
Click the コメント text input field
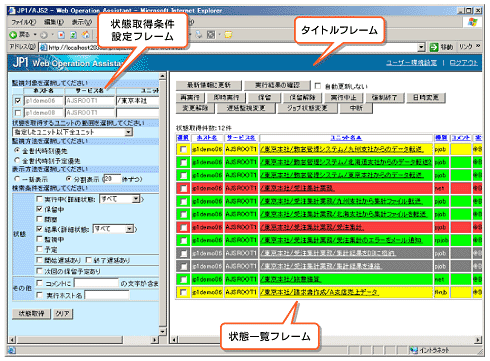tap(96, 283)
